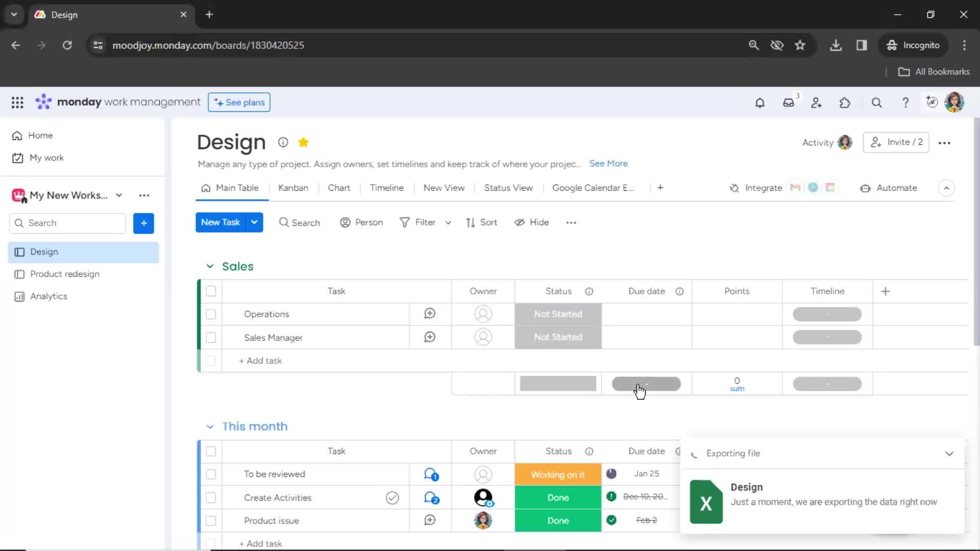The width and height of the screenshot is (980, 551).
Task: Expand the exporting file notification panel
Action: click(x=950, y=453)
